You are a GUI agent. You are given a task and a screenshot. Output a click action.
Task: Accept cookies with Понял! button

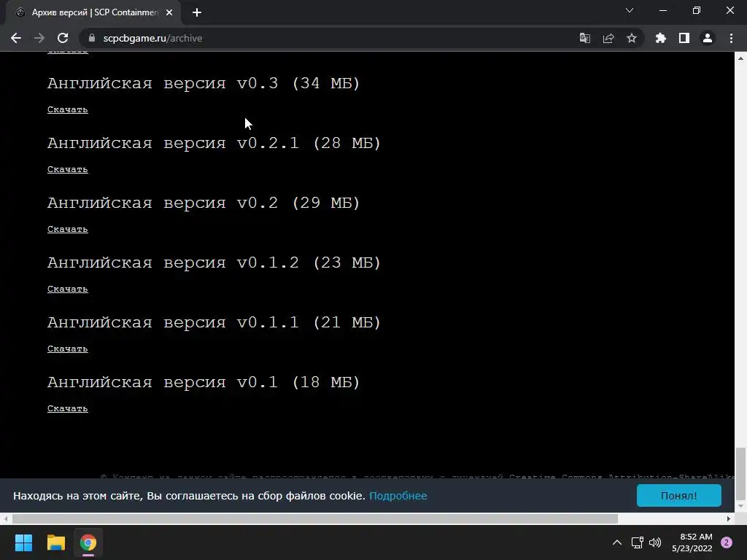(679, 496)
